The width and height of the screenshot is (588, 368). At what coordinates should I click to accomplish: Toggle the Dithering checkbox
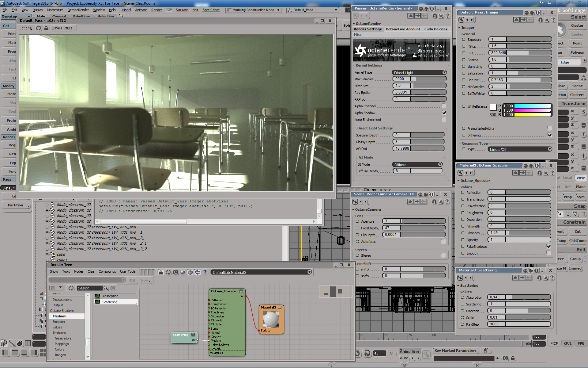[549, 135]
